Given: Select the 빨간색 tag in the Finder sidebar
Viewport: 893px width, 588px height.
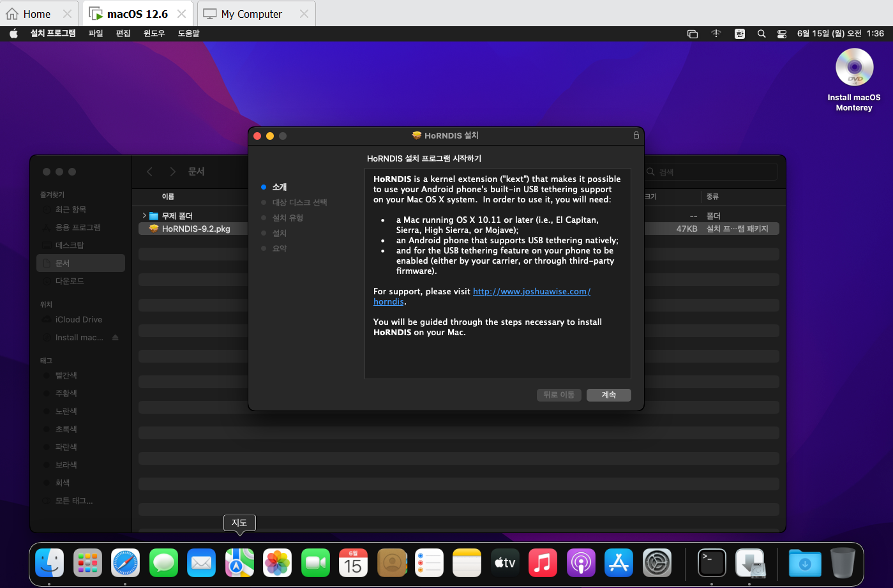Looking at the screenshot, I should (x=81, y=375).
